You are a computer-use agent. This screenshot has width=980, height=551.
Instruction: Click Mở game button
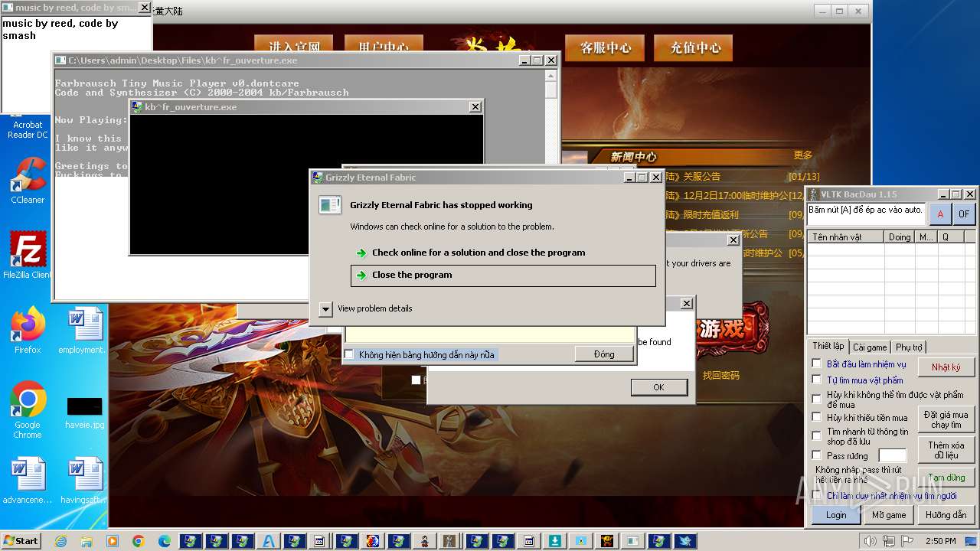pyautogui.click(x=889, y=515)
